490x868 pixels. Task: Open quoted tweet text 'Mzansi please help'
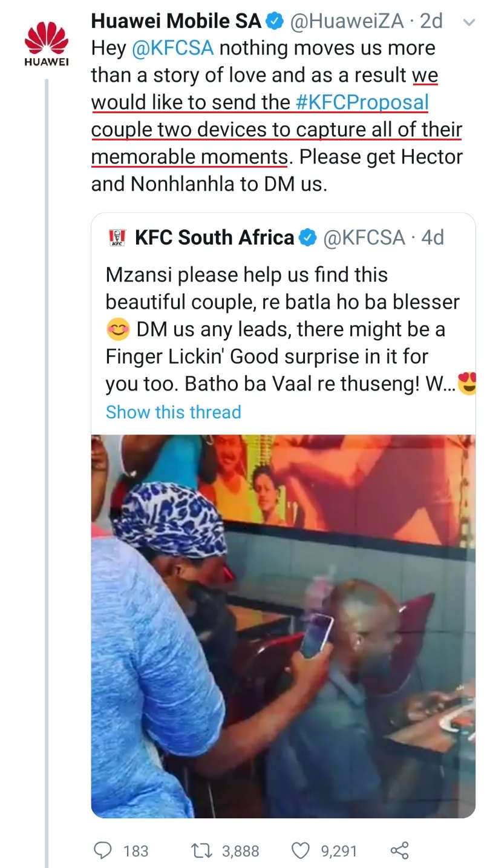[246, 275]
